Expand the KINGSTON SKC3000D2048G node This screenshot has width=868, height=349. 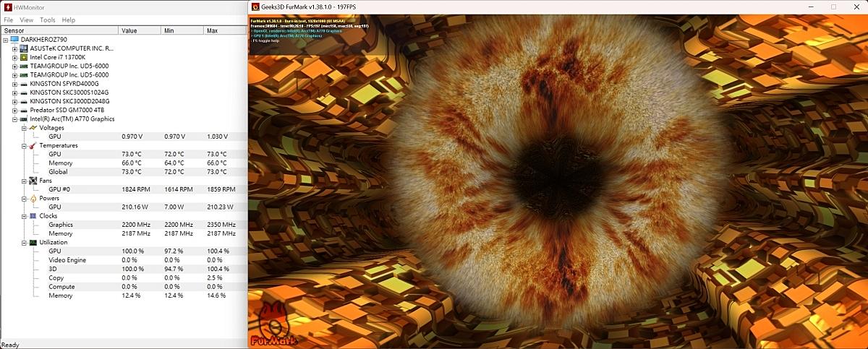(x=14, y=101)
